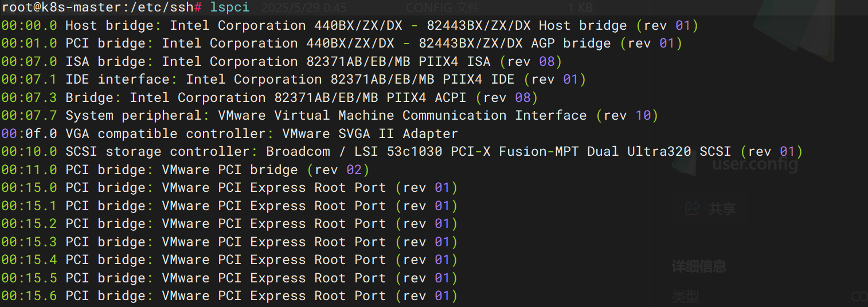Click the '1 KB' size cell behind terminal
868x307 pixels.
(x=580, y=8)
